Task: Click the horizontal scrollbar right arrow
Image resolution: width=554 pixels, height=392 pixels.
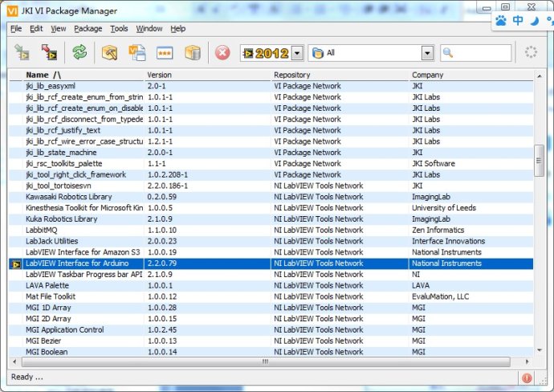Action: coord(528,361)
